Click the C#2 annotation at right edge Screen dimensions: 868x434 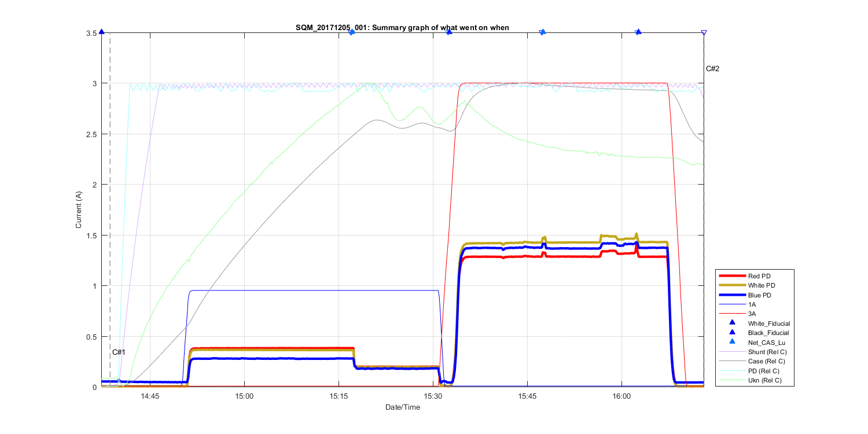coord(712,69)
